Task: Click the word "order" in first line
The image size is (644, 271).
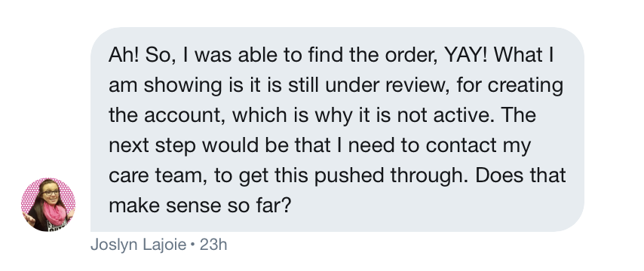Action: pos(411,55)
